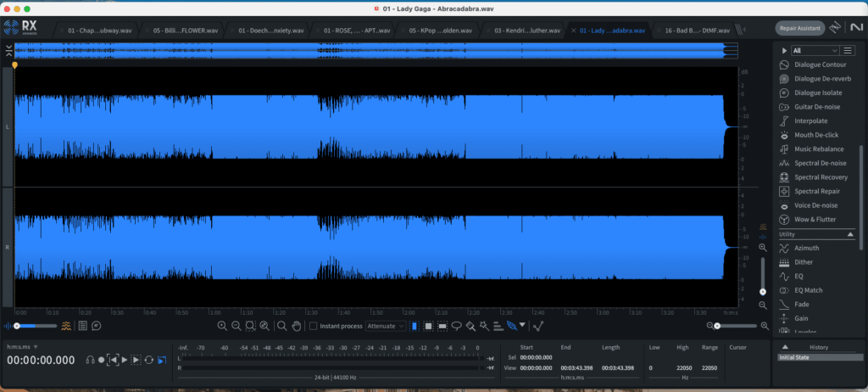Open the All module filter dropdown
Screen dimensions: 868x392
click(814, 50)
